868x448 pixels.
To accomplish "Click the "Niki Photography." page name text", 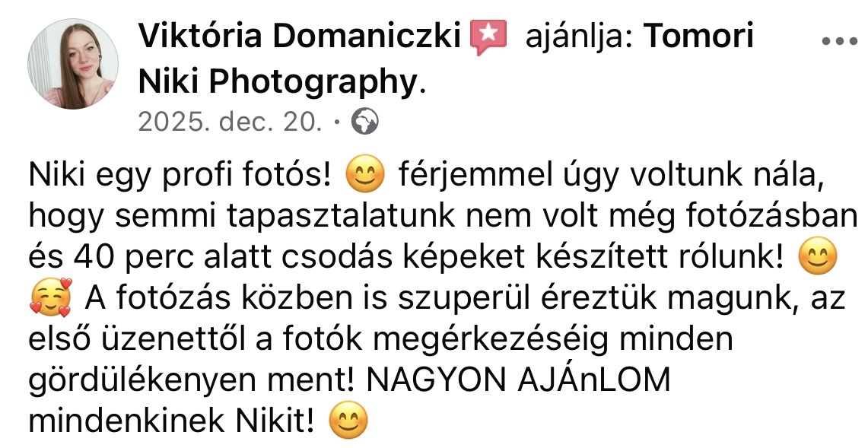I will (x=281, y=82).
